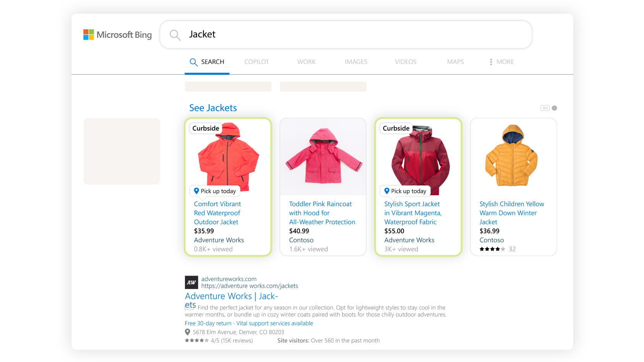The height and width of the screenshot is (362, 644).
Task: Select the yellow down jacket image
Action: coord(513,157)
